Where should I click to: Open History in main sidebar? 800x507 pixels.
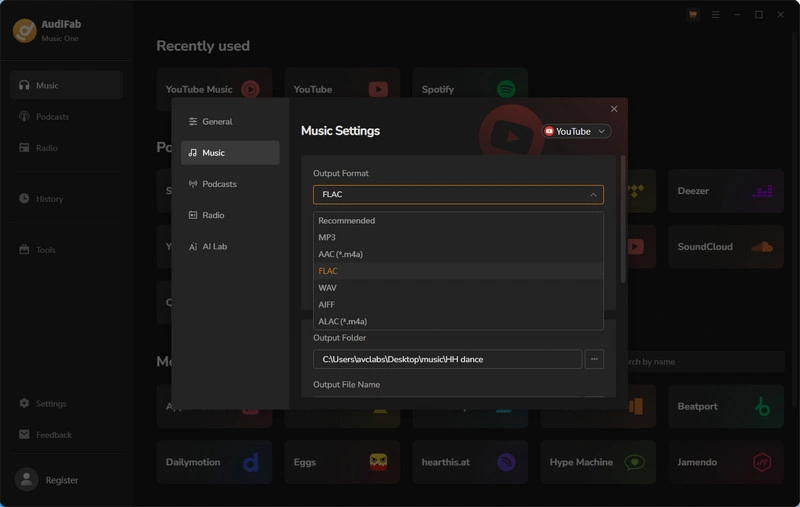[x=66, y=198]
